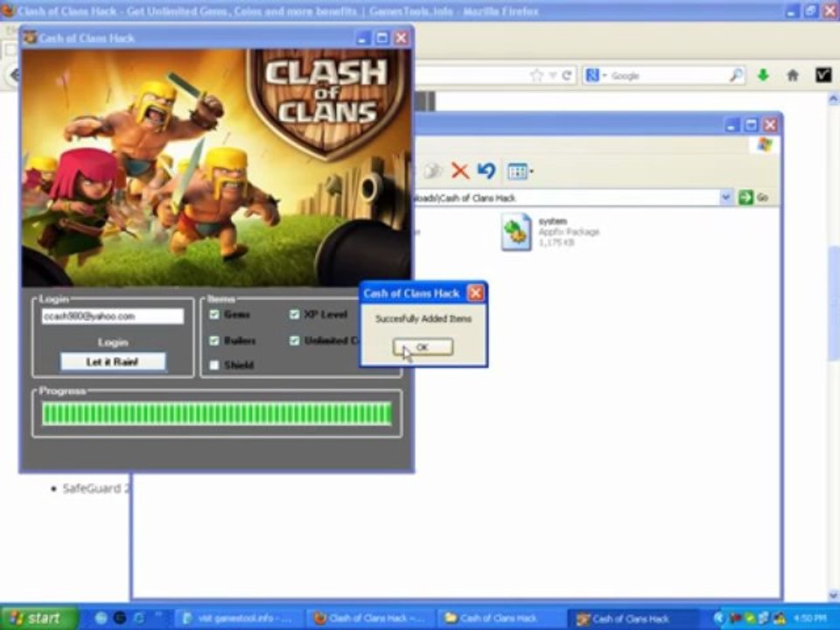Click the Let it Rain! button
Image resolution: width=840 pixels, height=630 pixels.
click(113, 361)
